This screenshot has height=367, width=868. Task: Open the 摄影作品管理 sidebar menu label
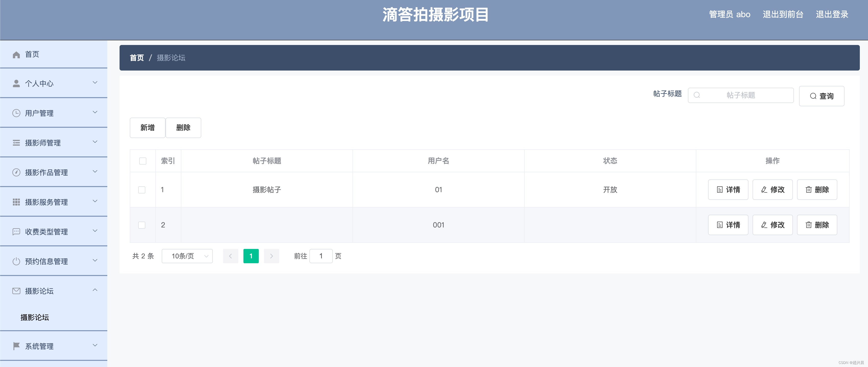(46, 173)
